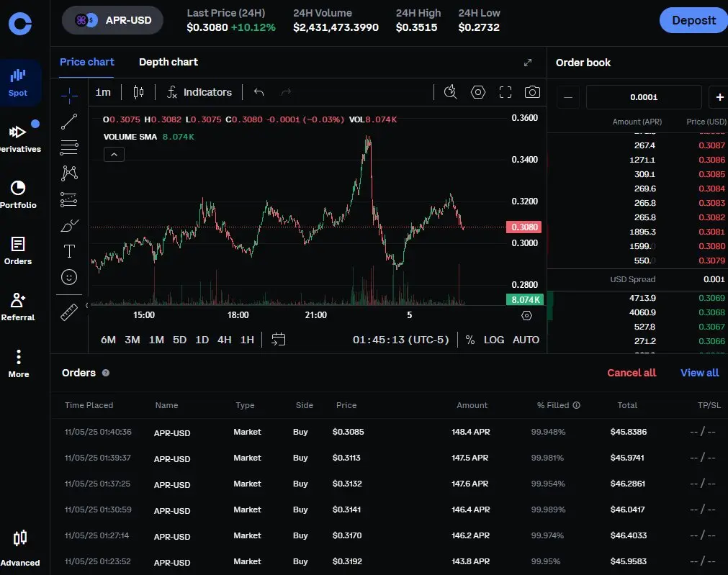Open the Portfolio page
The width and height of the screenshot is (728, 575).
18,194
